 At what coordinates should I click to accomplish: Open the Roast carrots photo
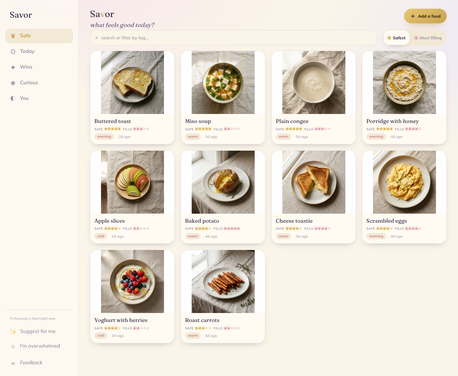[x=223, y=281]
